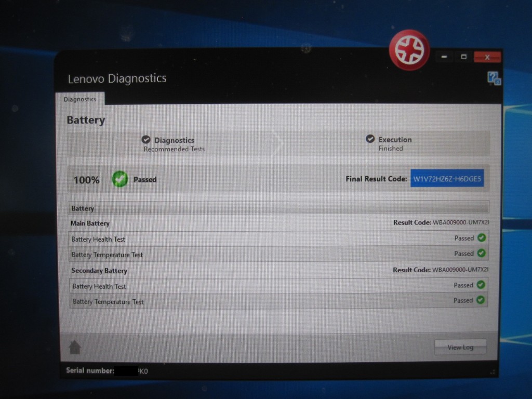The width and height of the screenshot is (532, 399).
Task: Collapse the Battery section header bar
Action: pos(278,208)
